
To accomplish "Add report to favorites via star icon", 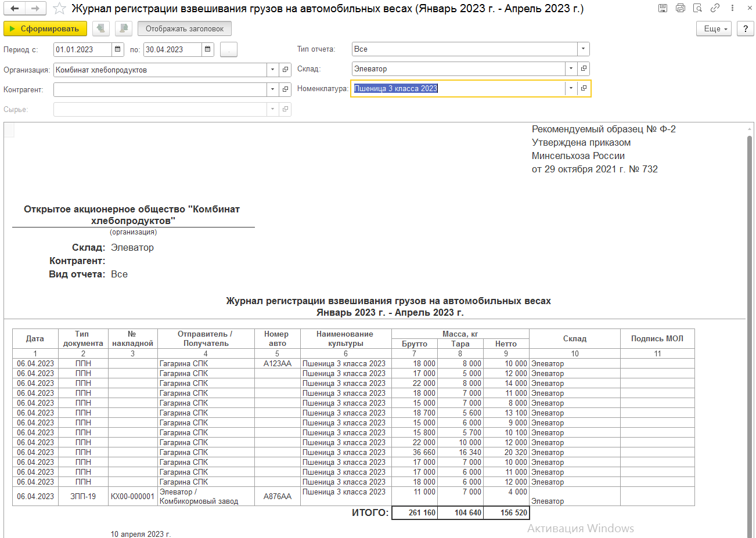I will tap(59, 8).
